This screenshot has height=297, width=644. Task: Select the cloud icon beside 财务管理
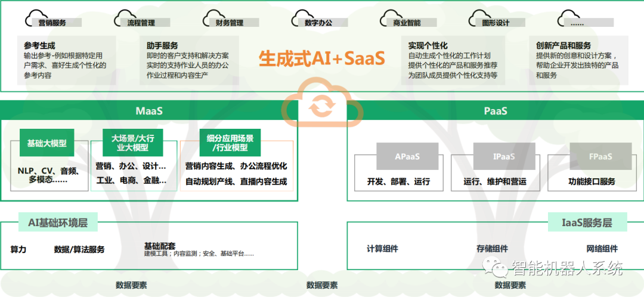pos(213,19)
